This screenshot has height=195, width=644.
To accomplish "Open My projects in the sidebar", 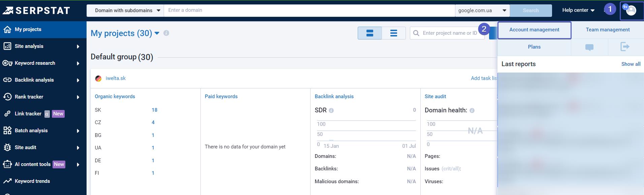I will point(43,29).
